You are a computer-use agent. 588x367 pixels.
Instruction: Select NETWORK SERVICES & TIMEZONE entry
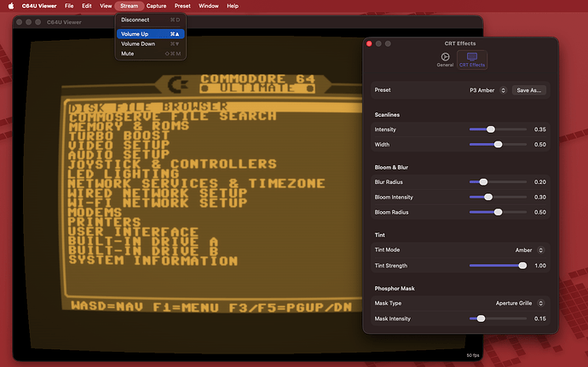[x=196, y=184]
